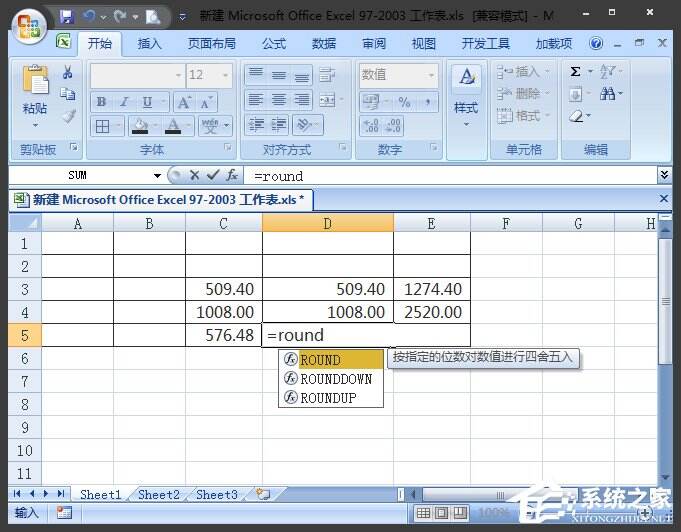This screenshot has height=532, width=681.
Task: Align text to the right
Action: [302, 100]
